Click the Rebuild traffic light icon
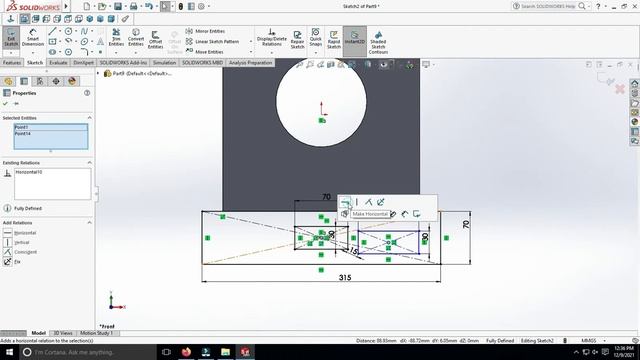The height and width of the screenshot is (360, 640). click(180, 6)
